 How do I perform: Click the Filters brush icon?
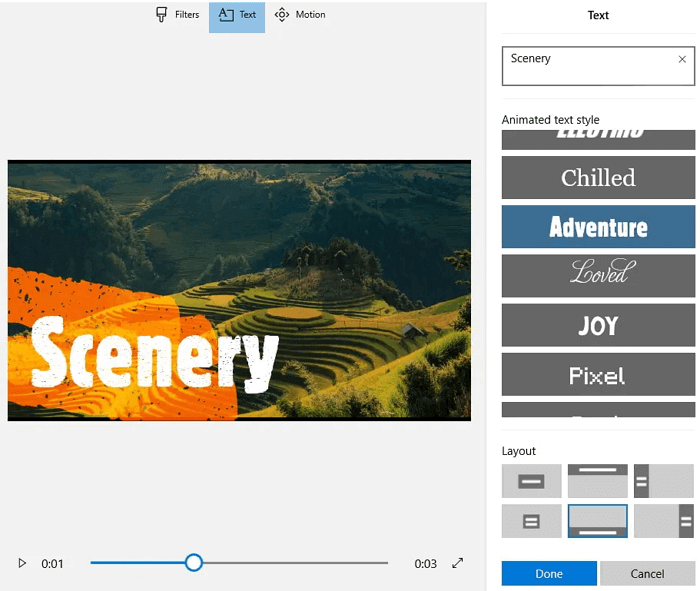point(162,15)
